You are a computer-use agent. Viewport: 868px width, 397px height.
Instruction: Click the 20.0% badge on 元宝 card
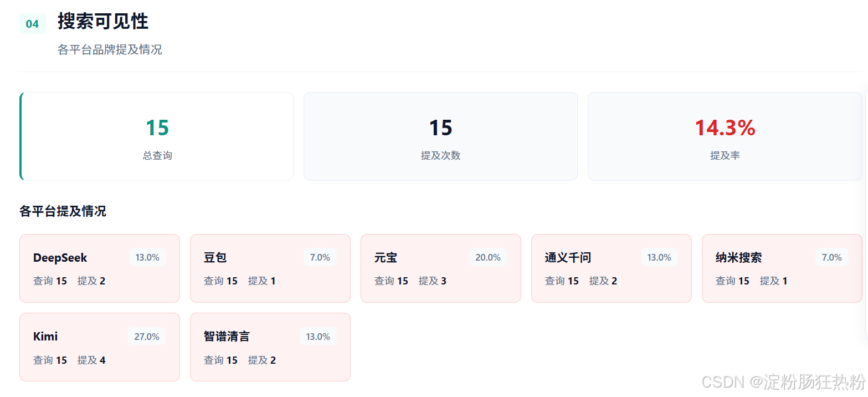click(488, 257)
